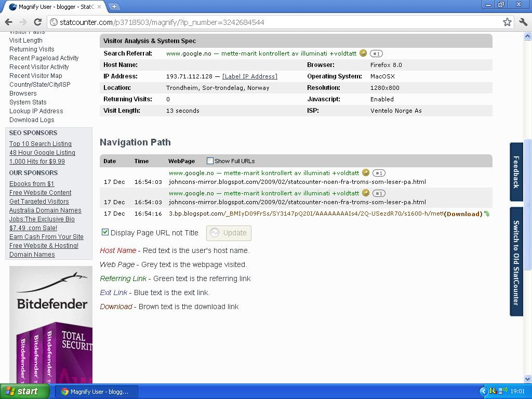532x399 pixels.
Task: Open Recent Visitor Map in the sidebar
Action: coord(36,76)
